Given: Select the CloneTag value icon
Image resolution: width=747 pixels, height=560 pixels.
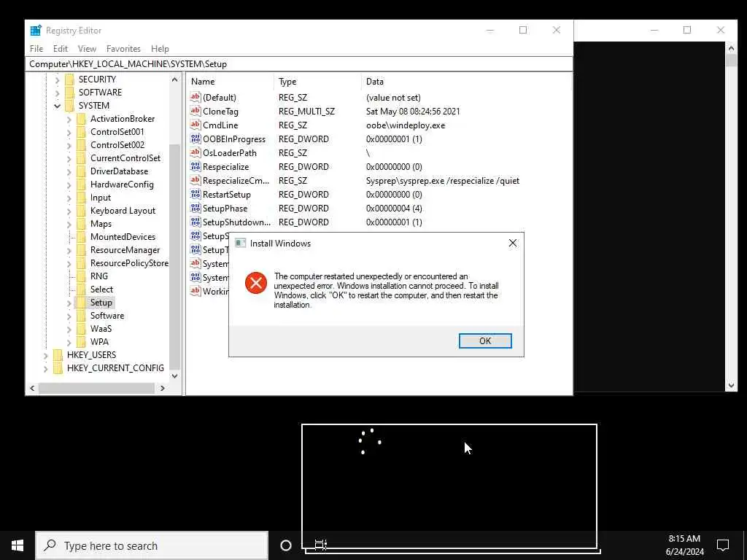Looking at the screenshot, I should (196, 111).
